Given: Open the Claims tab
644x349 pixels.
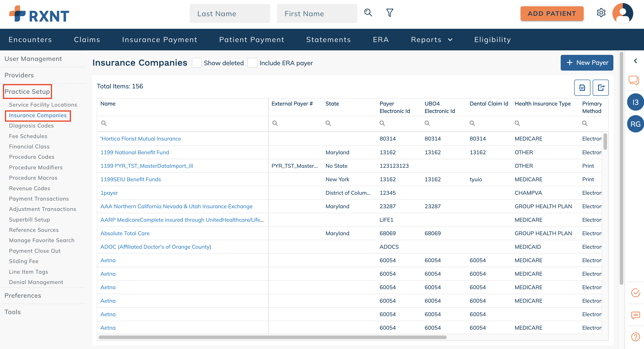Looking at the screenshot, I should click(87, 39).
